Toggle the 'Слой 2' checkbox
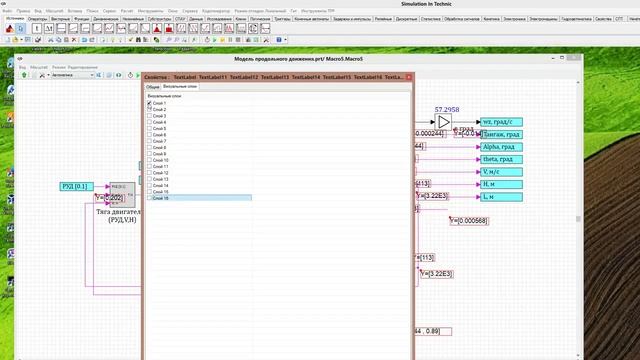This screenshot has width=640, height=360. (149, 109)
